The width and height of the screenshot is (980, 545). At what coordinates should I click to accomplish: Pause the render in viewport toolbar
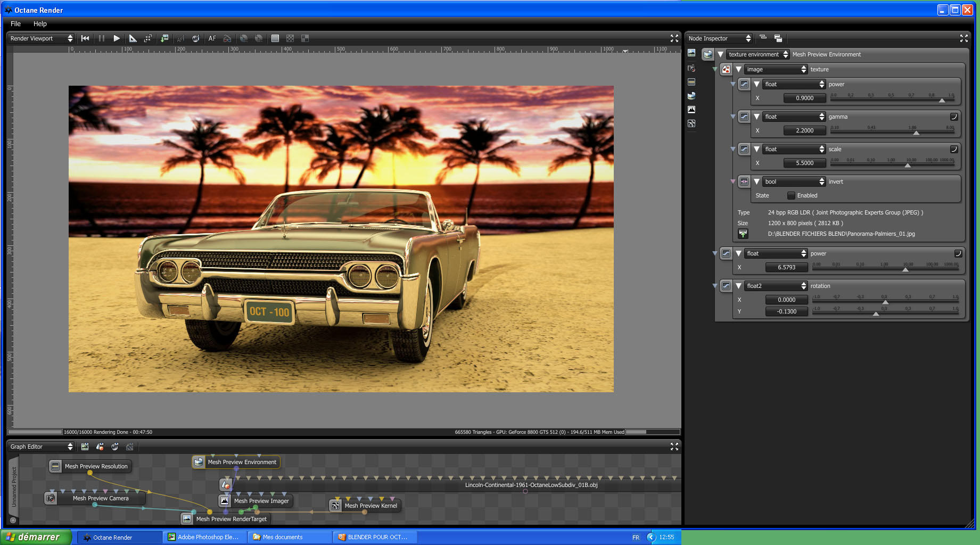pyautogui.click(x=102, y=38)
